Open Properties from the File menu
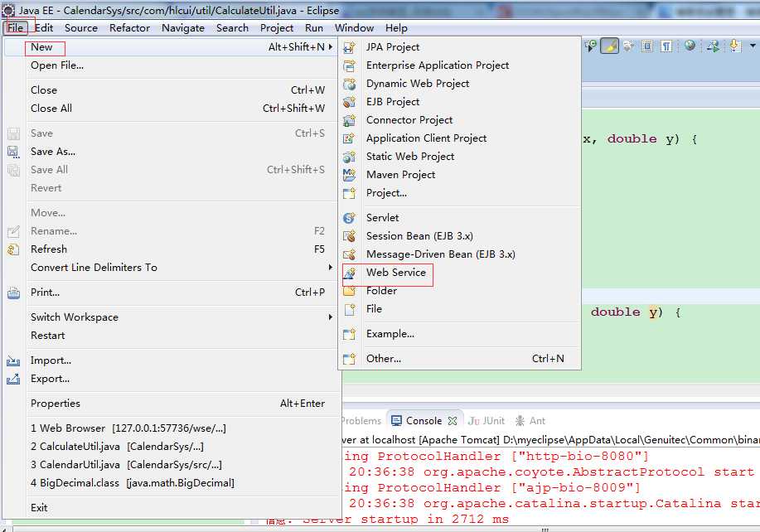Image resolution: width=760 pixels, height=532 pixels. pos(172,404)
